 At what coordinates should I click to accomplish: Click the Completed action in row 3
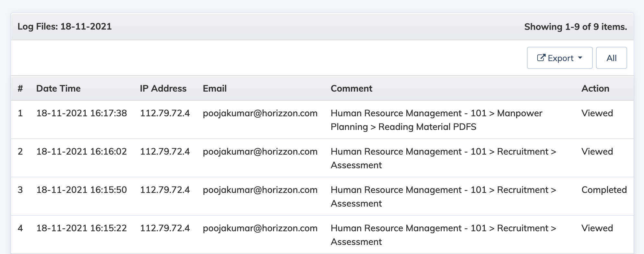coord(604,190)
